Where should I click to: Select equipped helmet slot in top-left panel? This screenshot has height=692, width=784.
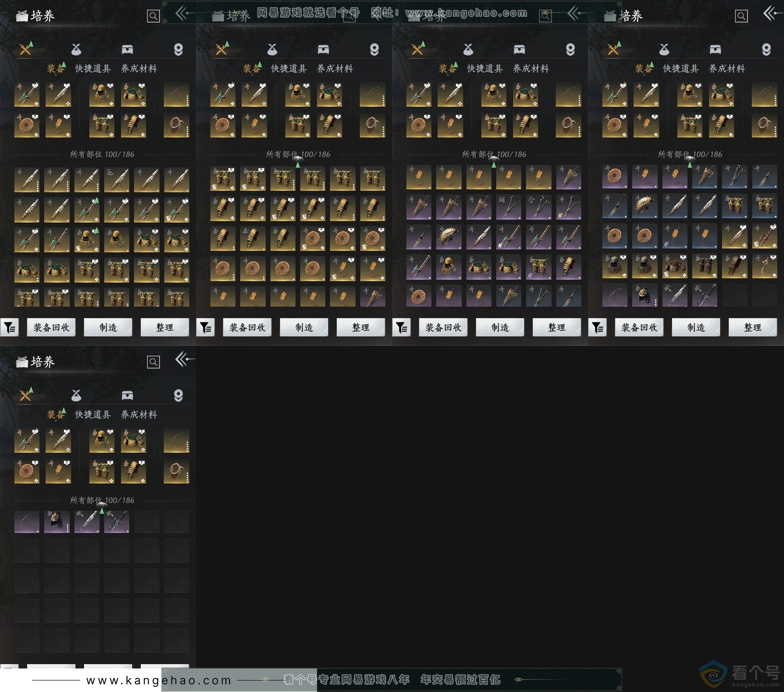click(x=102, y=94)
